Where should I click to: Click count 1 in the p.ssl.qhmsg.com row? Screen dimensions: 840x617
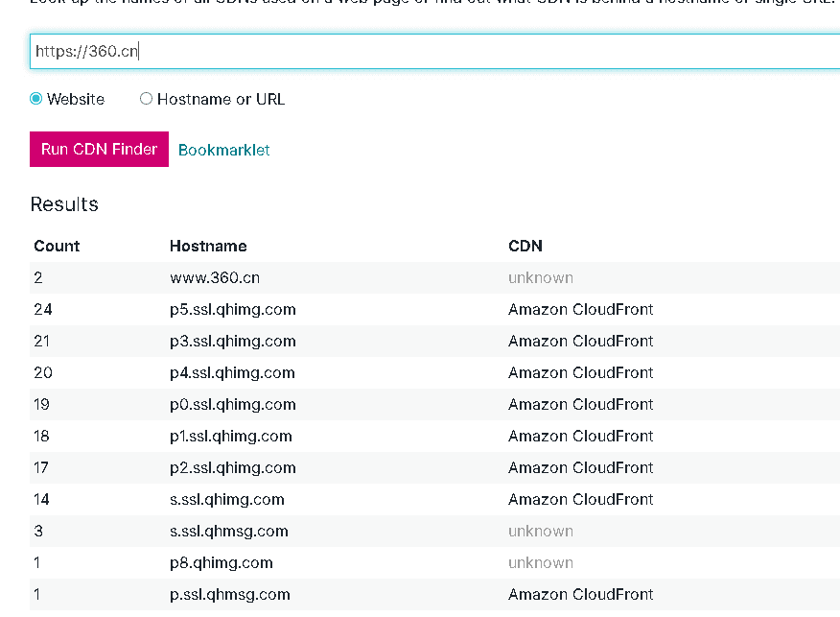click(x=37, y=594)
